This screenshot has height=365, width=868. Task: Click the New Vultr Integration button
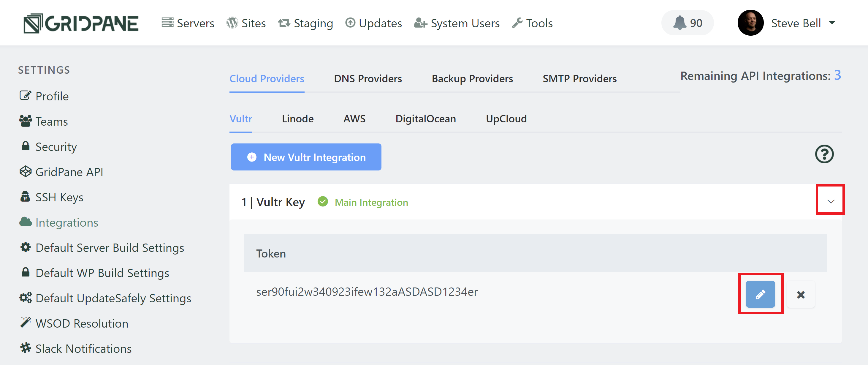pyautogui.click(x=306, y=157)
